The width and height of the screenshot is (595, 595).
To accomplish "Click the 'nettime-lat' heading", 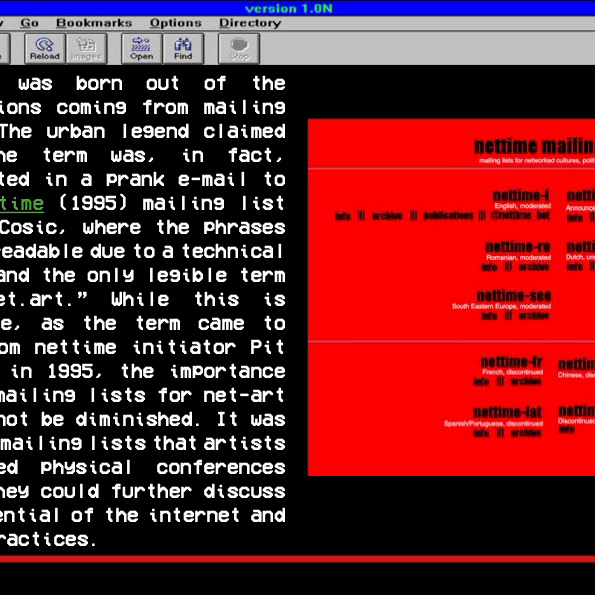I will [507, 412].
